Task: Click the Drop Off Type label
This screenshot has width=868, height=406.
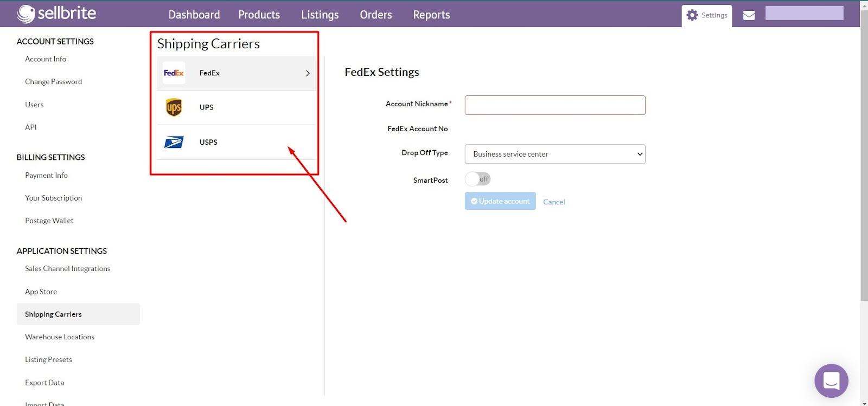Action: 425,153
